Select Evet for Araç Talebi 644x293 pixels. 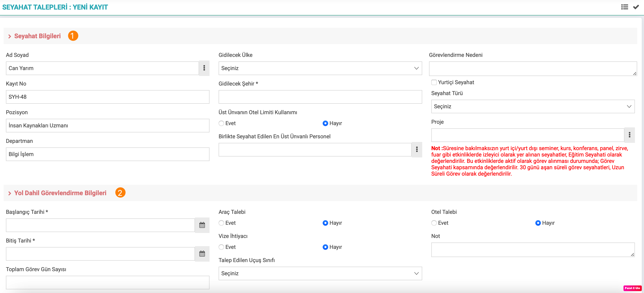coord(221,223)
